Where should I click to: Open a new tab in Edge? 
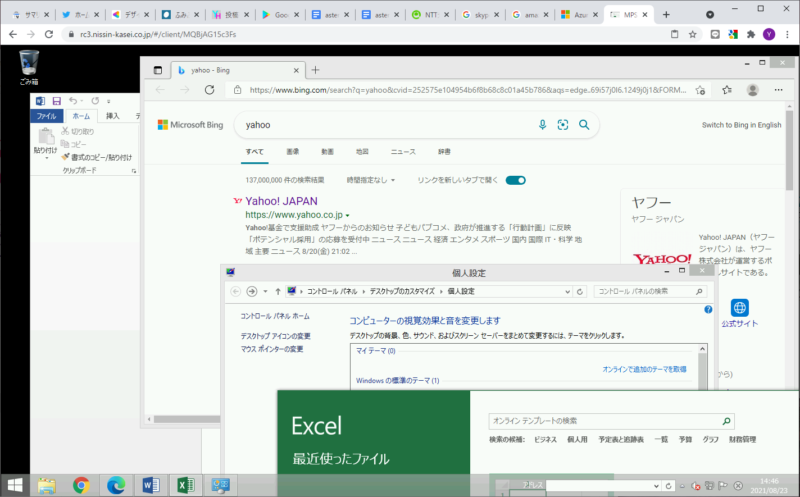pos(315,70)
